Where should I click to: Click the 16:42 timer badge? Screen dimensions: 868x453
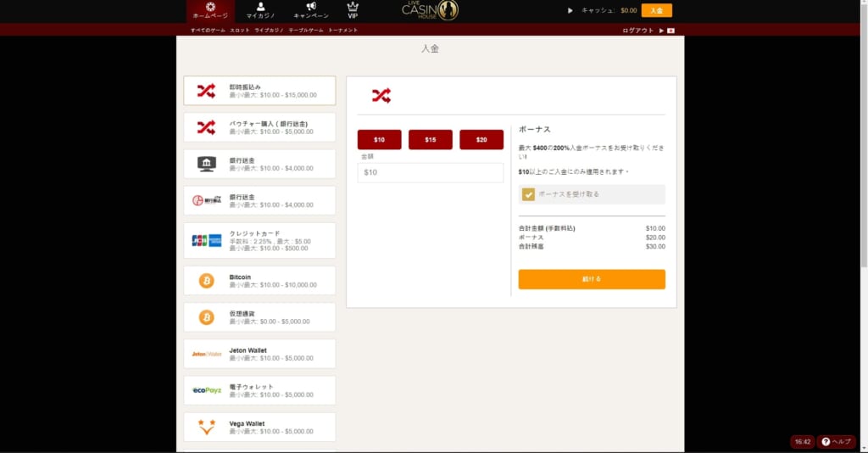[x=802, y=442]
